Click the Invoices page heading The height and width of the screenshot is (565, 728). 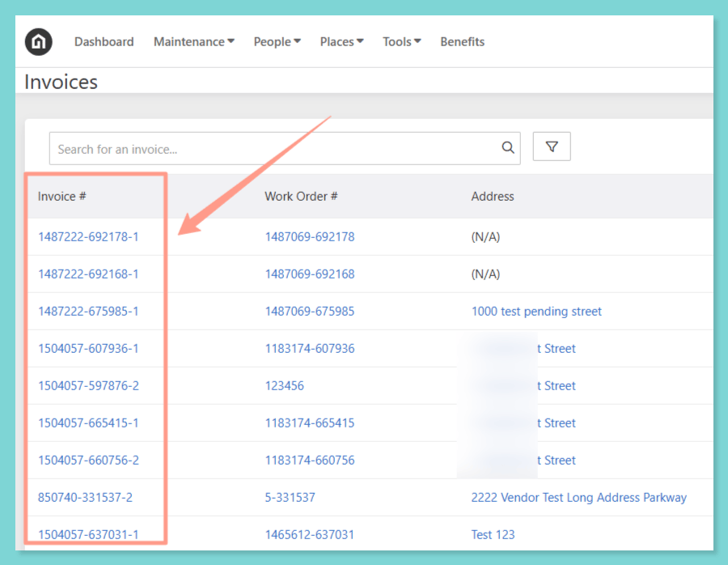pyautogui.click(x=61, y=82)
